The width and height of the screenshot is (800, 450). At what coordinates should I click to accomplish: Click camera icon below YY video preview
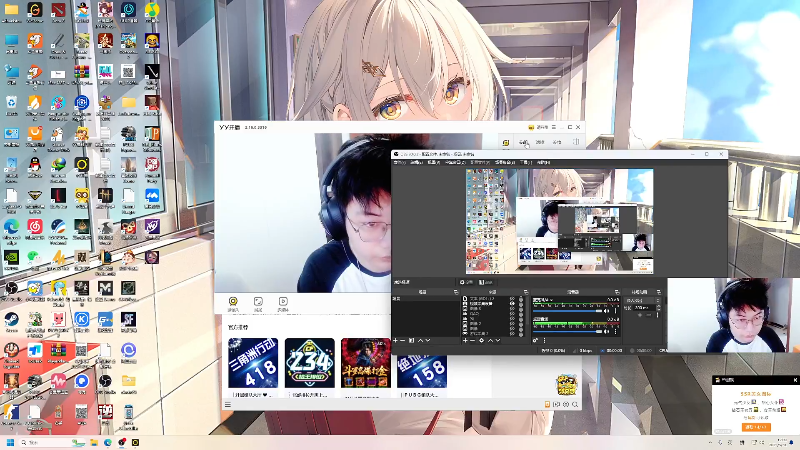coord(233,302)
